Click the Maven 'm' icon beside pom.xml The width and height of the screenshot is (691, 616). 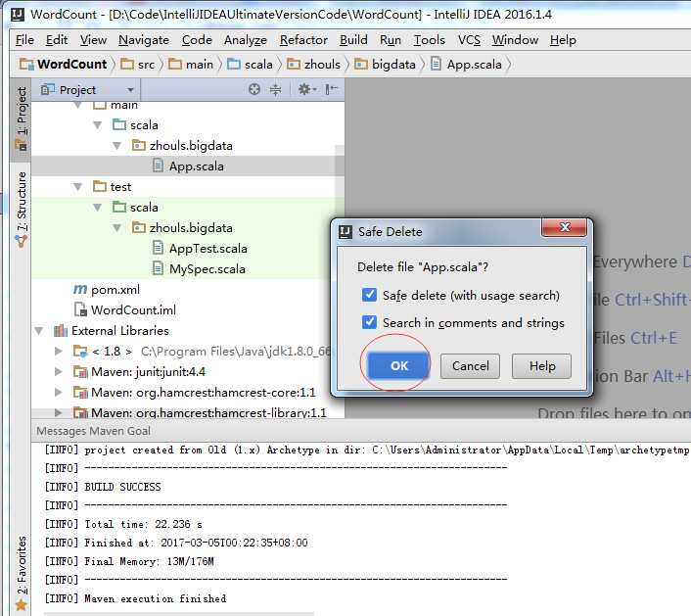point(79,289)
